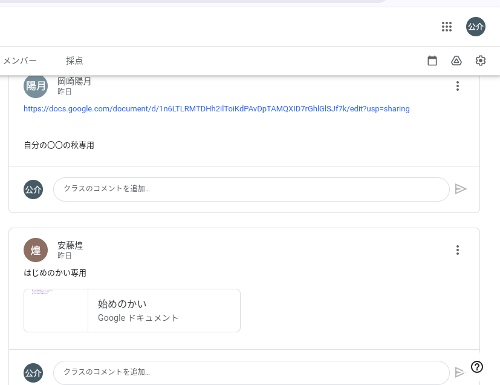Open the Google apps grid
The width and height of the screenshot is (500, 385).
[447, 27]
